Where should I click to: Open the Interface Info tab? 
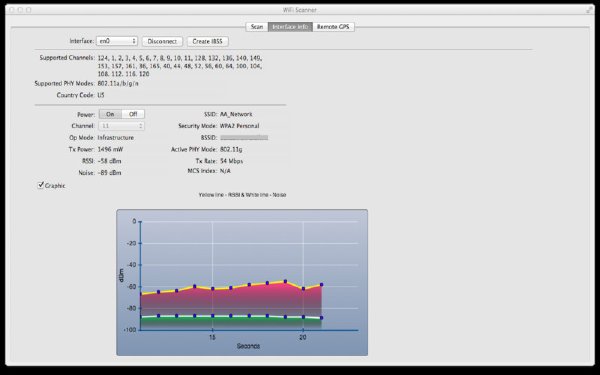click(290, 27)
